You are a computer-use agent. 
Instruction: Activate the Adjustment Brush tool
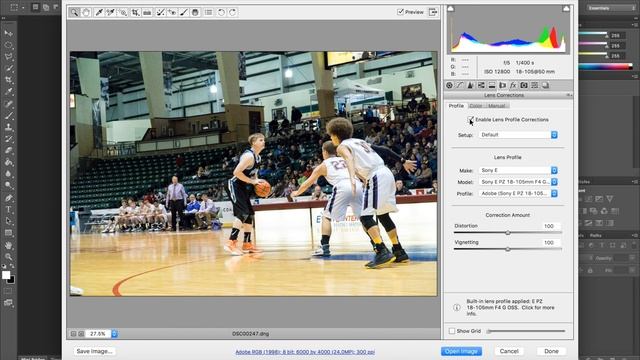[x=184, y=12]
